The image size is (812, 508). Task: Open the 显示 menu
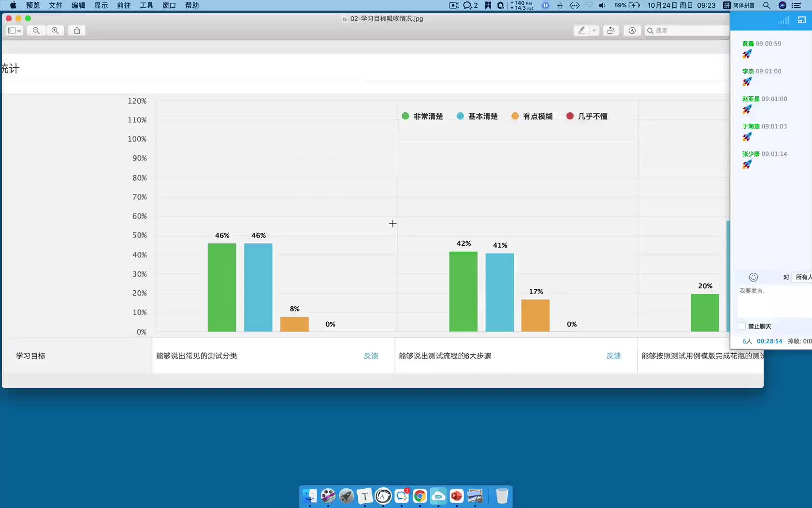tap(101, 5)
